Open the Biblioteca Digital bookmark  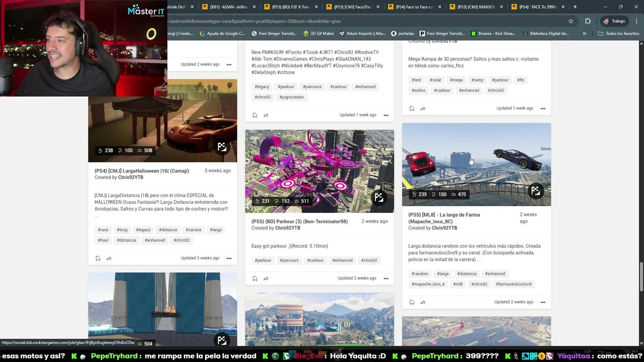coord(546,34)
